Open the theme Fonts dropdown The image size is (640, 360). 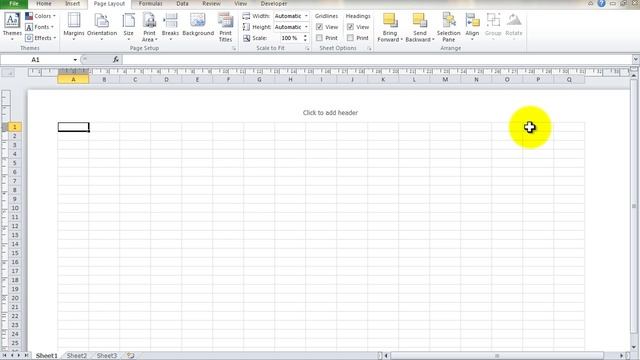(40, 27)
